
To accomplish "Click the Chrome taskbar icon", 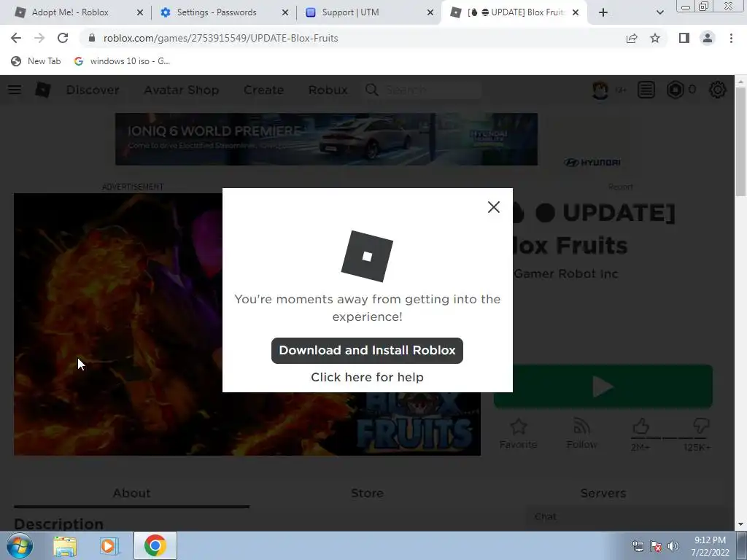I will [155, 545].
